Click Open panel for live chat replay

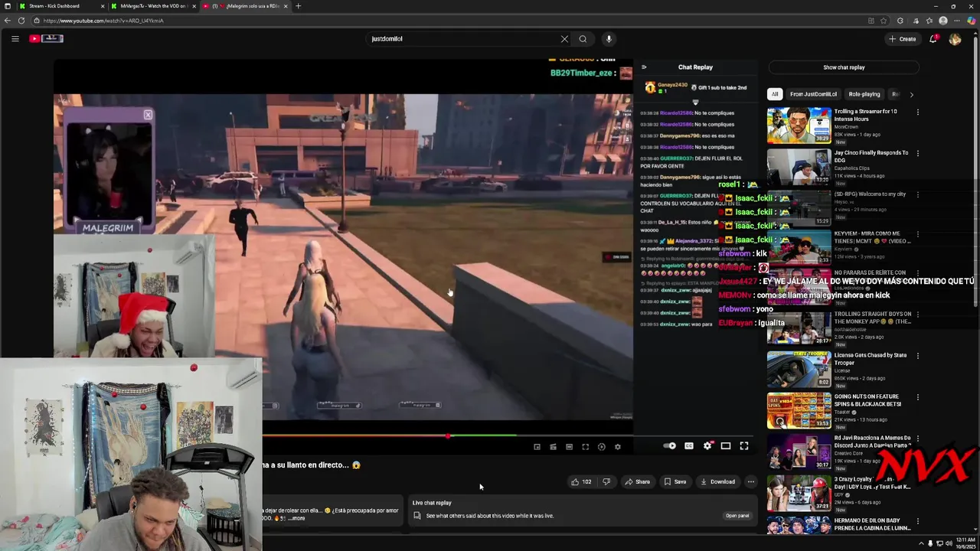click(737, 516)
